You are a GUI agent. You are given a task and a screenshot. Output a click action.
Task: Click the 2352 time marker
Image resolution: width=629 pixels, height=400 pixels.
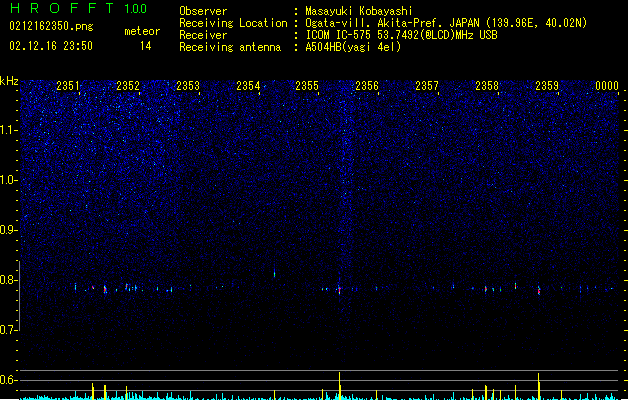(128, 86)
